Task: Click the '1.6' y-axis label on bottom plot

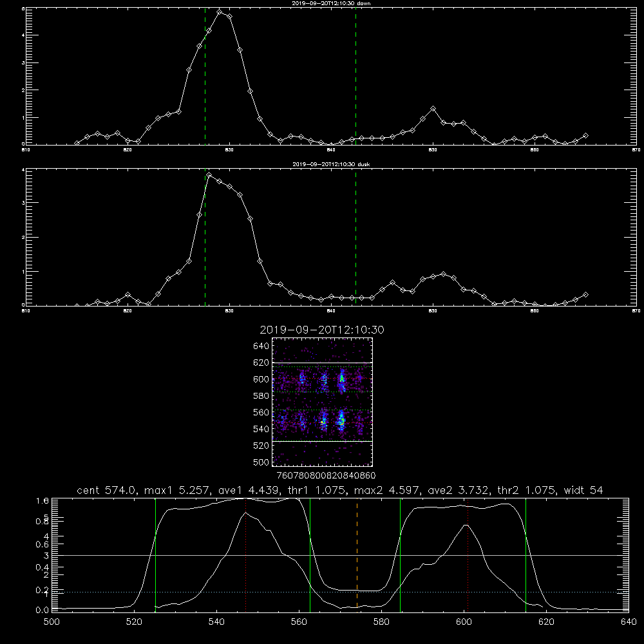Action: (x=43, y=500)
